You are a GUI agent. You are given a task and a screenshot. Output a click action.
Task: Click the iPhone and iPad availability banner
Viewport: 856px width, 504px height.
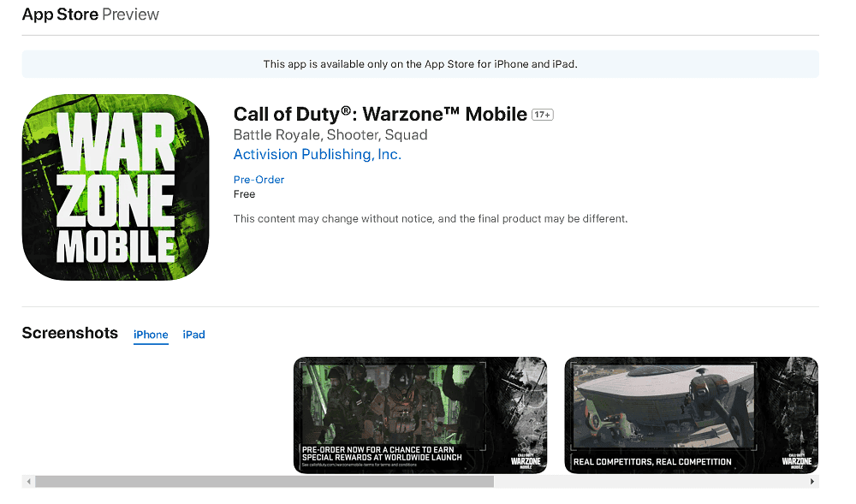(x=420, y=64)
